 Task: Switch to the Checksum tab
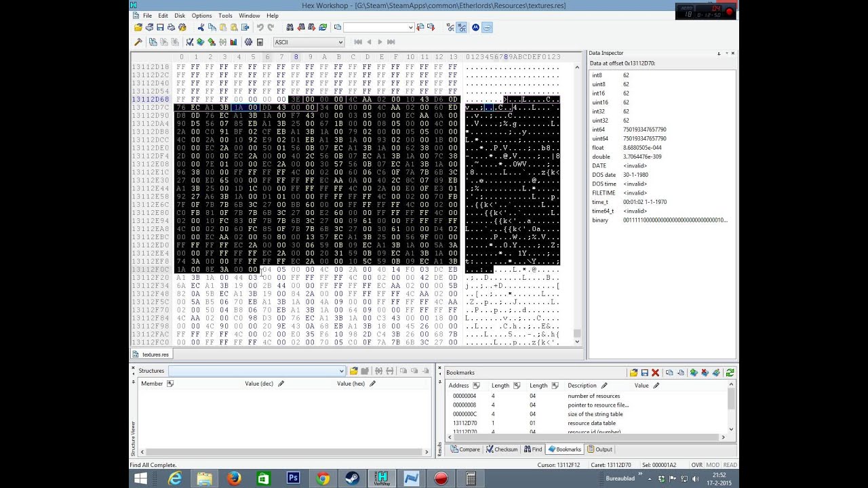[502, 449]
